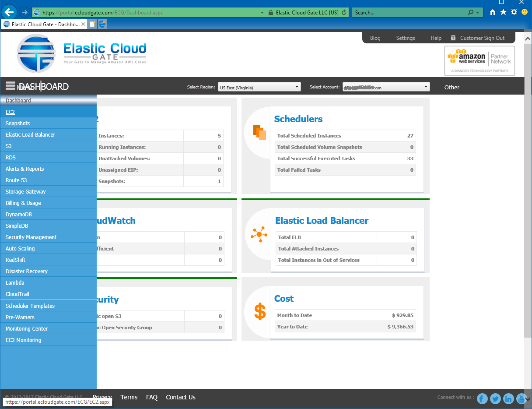Open Pre-Wamers menu item
Image resolution: width=532 pixels, height=409 pixels.
coord(48,317)
